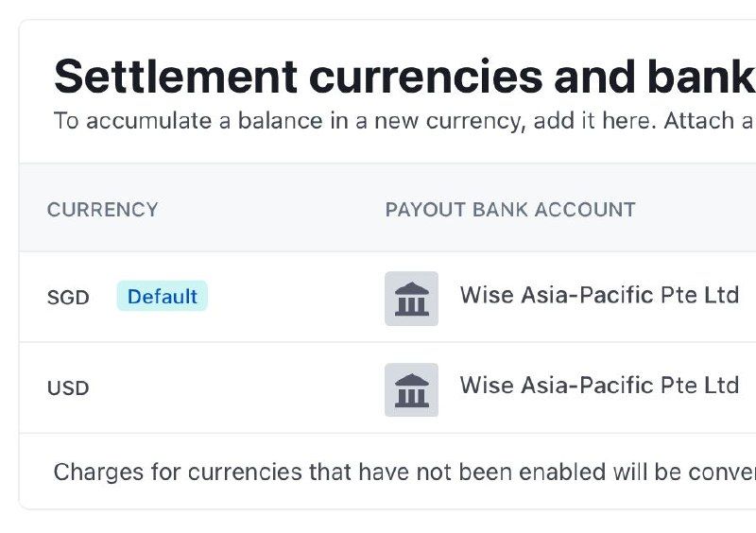Click the word "Settlement" in the heading
Image resolution: width=756 pixels, height=533 pixels.
[176, 77]
